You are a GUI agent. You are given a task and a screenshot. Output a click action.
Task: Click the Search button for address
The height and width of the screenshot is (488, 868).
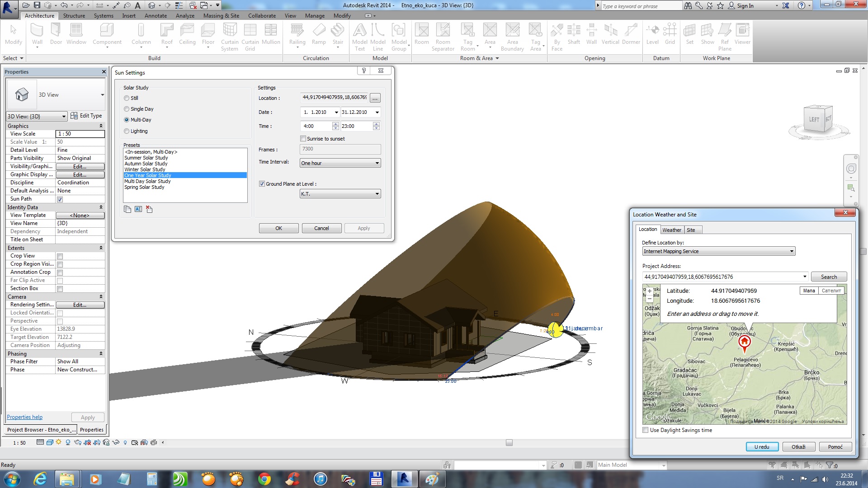pos(828,277)
